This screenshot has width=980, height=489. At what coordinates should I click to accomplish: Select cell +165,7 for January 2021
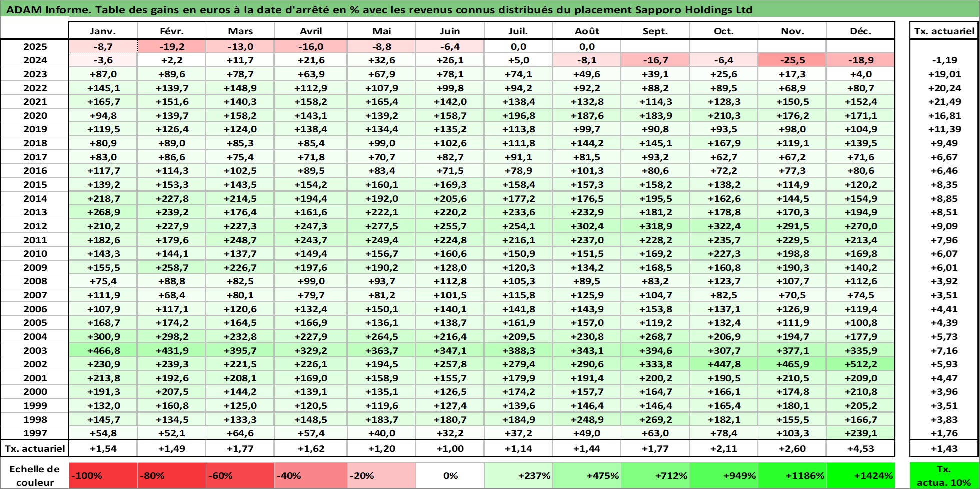(x=103, y=102)
